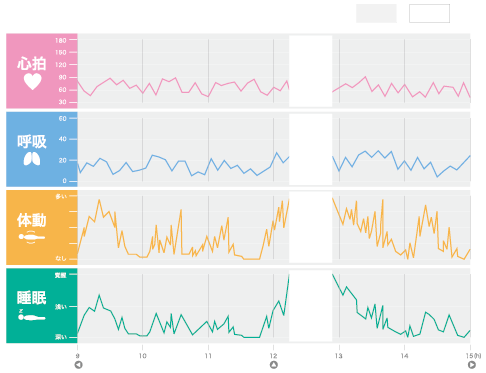Screen dimensions: 486x373
Task: Go to previous time range with left arrow
Action: click(78, 365)
